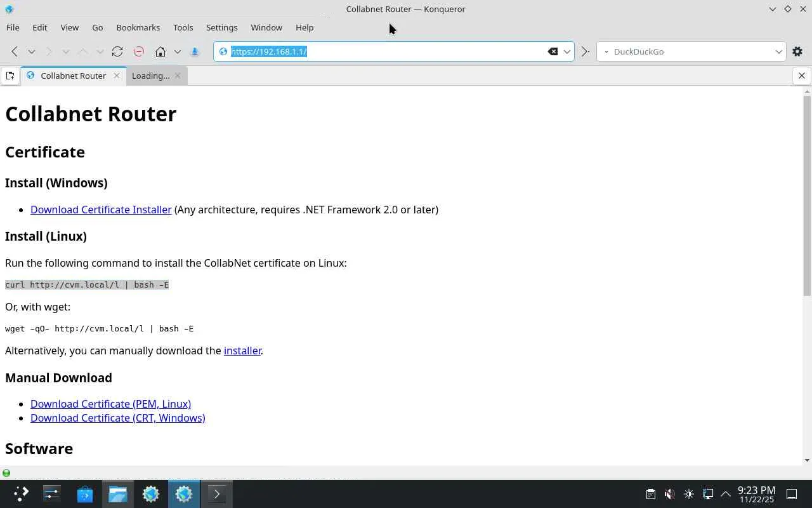This screenshot has height=508, width=812.
Task: Close the Collabnet Router tab
Action: pos(117,76)
